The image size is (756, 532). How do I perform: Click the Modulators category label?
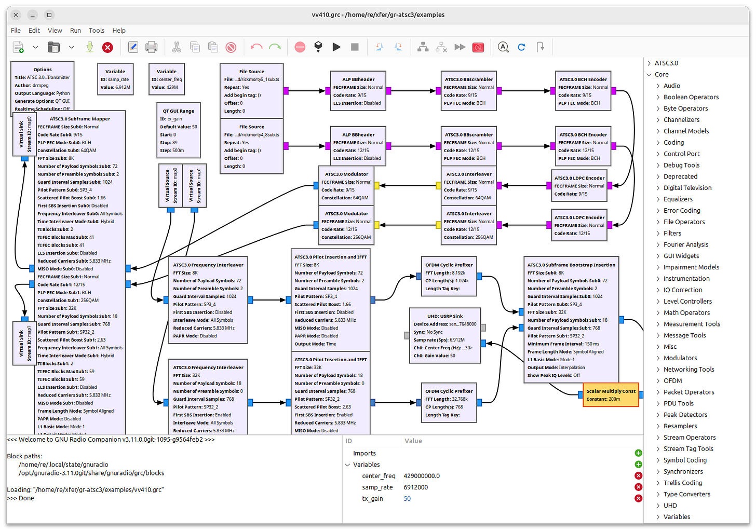pos(680,358)
